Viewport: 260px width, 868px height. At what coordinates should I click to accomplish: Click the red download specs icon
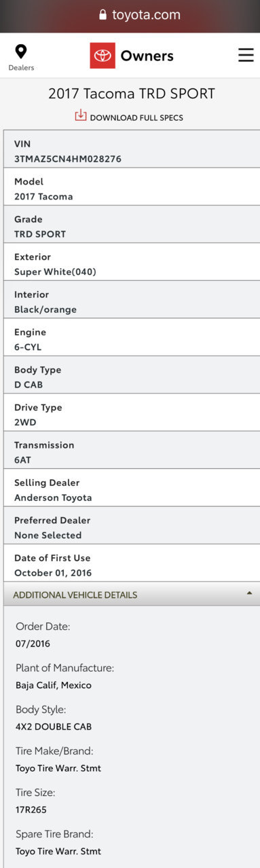coord(81,115)
